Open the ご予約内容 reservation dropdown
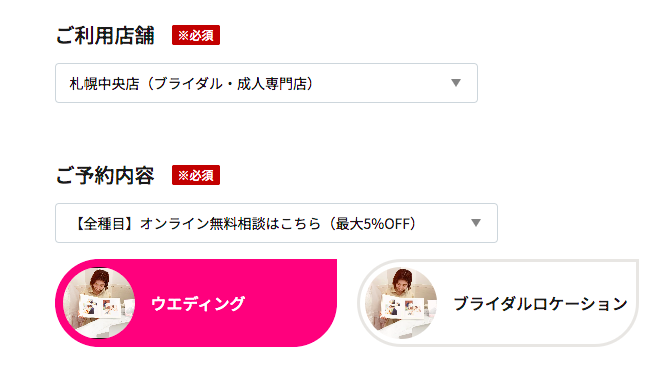Image resolution: width=653 pixels, height=392 pixels. click(x=277, y=223)
